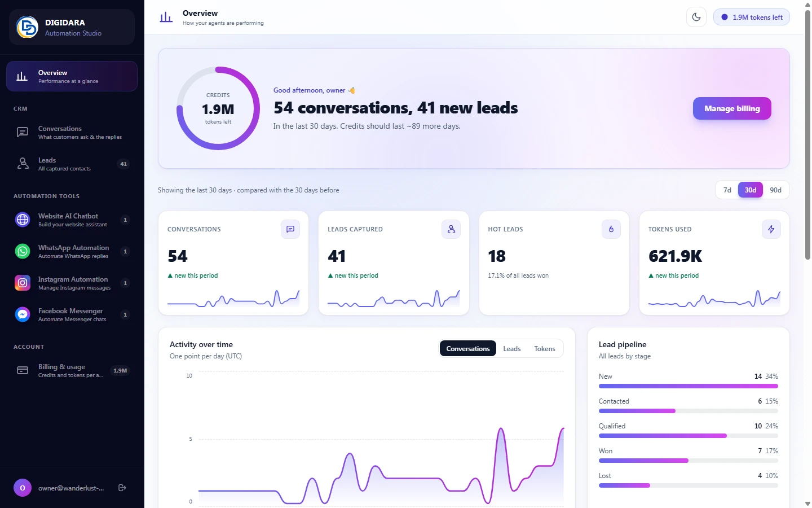The width and height of the screenshot is (812, 508).
Task: Click the Conversations sidebar label
Action: [x=60, y=129]
